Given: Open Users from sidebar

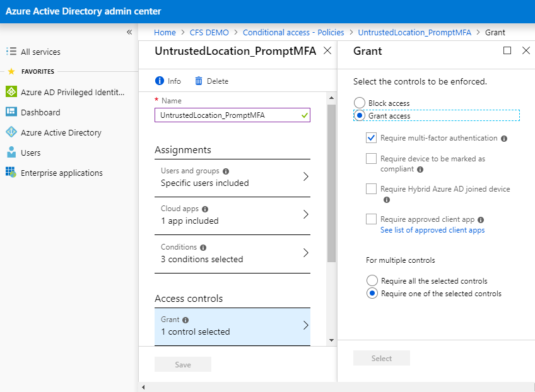Looking at the screenshot, I should point(31,153).
